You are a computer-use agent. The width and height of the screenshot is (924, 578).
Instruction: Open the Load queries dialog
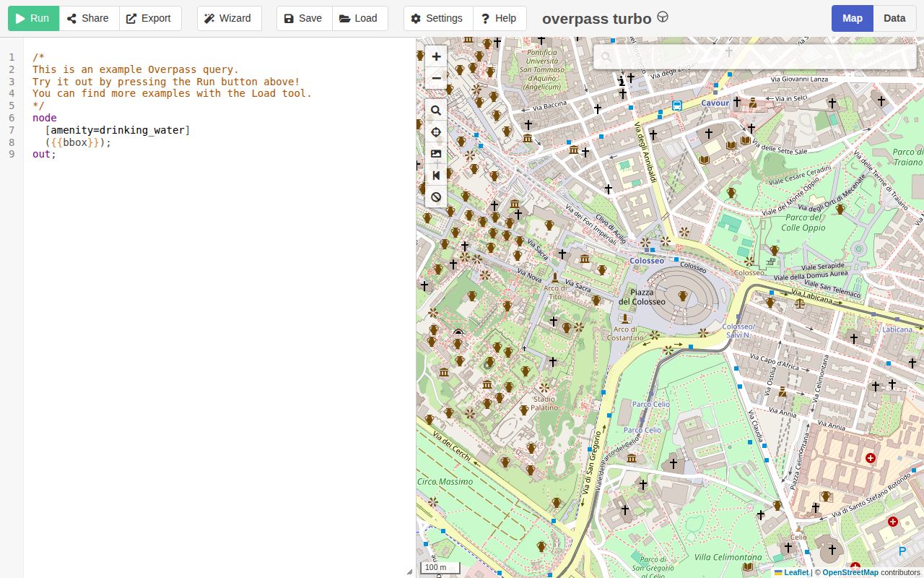[x=359, y=18]
